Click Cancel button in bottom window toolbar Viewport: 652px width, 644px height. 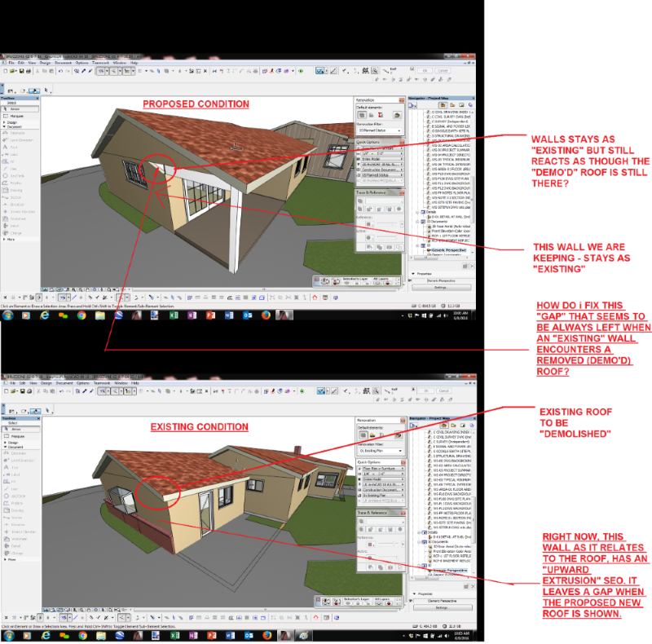coord(444,390)
